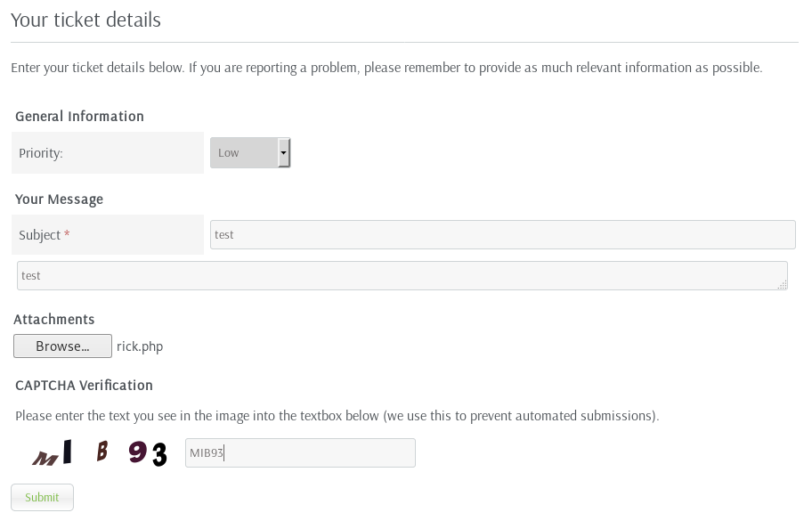This screenshot has height=521, width=812.
Task: Focus the Subject text field
Action: [x=502, y=234]
